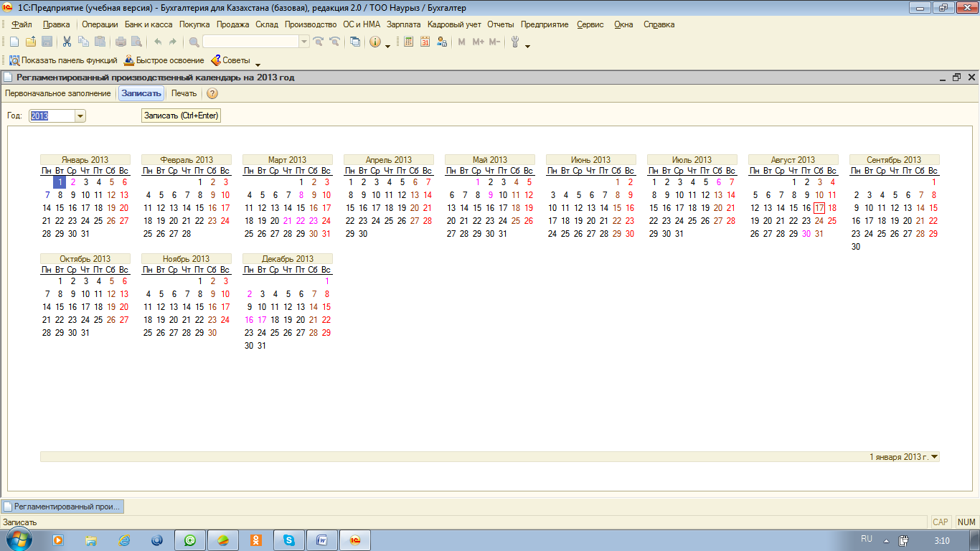Open Odnoklassniki taskbar icon

pyautogui.click(x=256, y=540)
